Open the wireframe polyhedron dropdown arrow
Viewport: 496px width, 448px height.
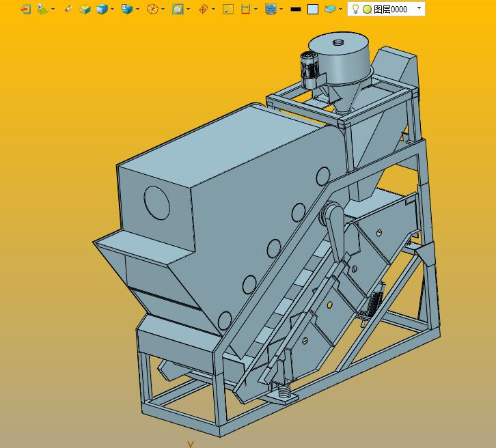[163, 9]
